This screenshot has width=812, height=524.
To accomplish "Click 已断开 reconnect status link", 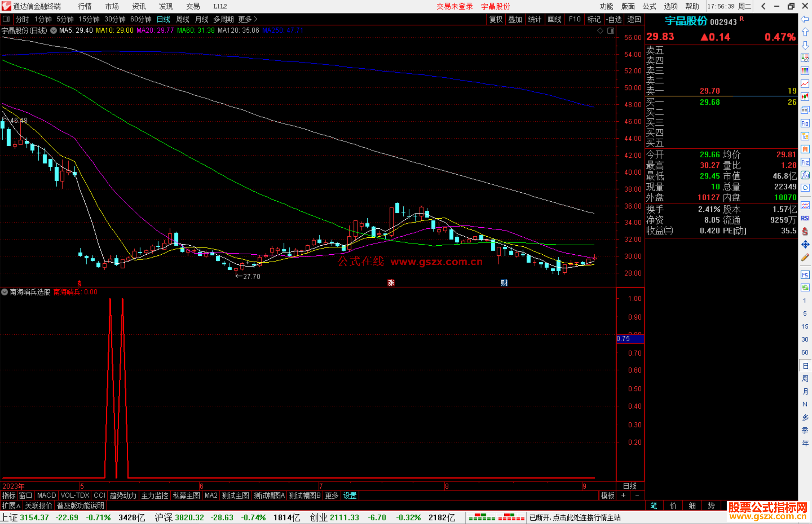I will point(574,518).
